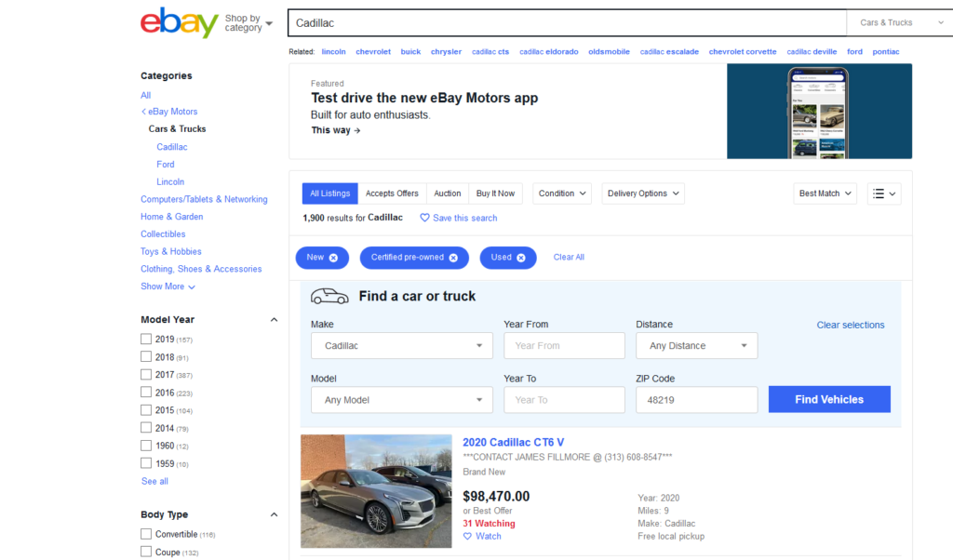Viewport: 953px width, 560px height.
Task: Click the Clear All filters link
Action: pos(569,258)
